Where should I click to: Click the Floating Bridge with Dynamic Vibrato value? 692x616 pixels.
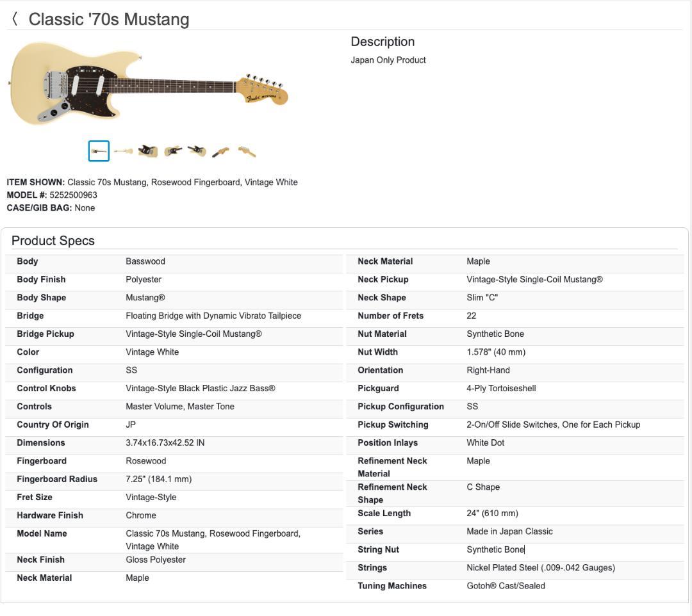pos(213,316)
